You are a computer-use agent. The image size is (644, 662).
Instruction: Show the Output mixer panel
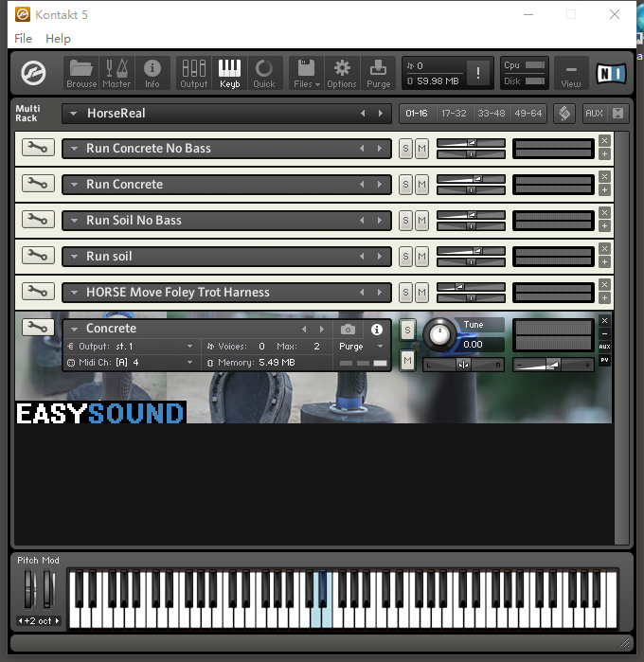coord(193,72)
